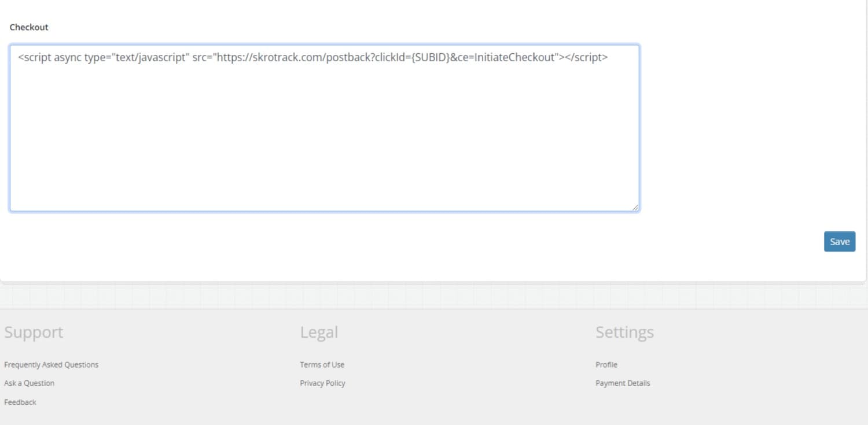Go to the Profile settings link
This screenshot has width=868, height=425.
[x=606, y=365]
